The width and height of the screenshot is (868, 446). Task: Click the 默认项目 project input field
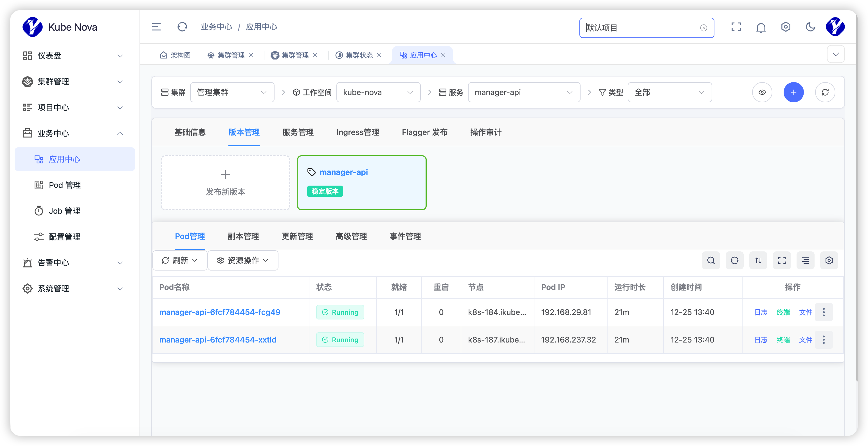pos(640,28)
